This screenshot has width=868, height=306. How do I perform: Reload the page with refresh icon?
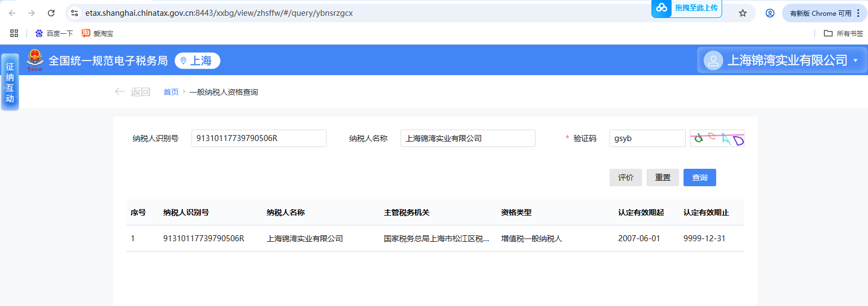pyautogui.click(x=51, y=13)
